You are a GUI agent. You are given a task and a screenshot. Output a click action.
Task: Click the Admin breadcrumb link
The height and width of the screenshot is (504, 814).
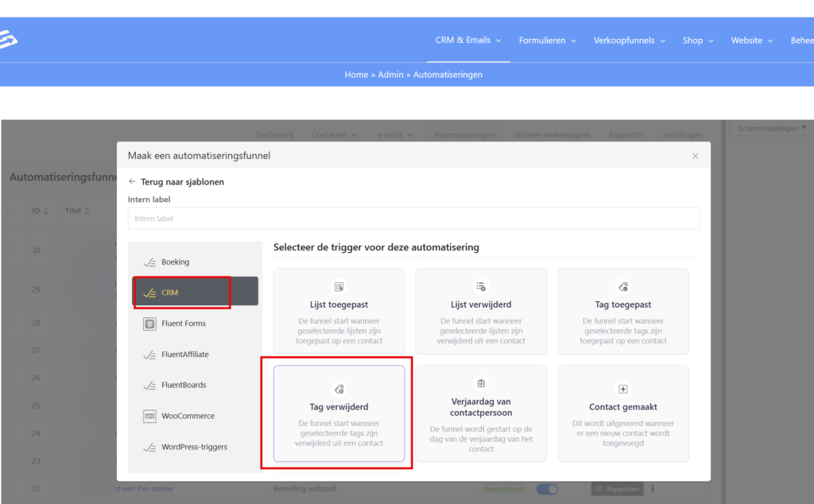[x=390, y=75]
